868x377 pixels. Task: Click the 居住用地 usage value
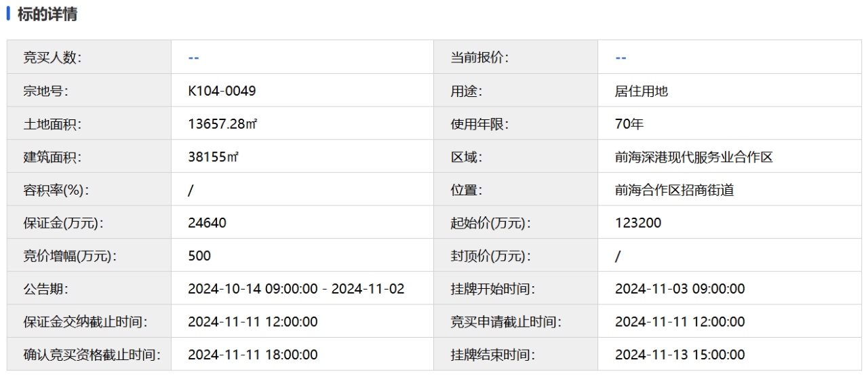pyautogui.click(x=642, y=91)
